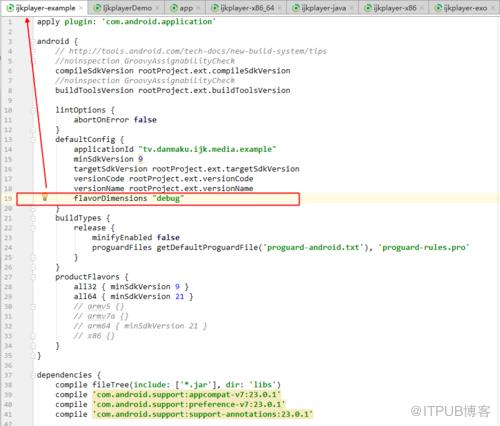Collapse the dependencies block fold marker
Screen dimensions: 500x426
(x=34, y=375)
